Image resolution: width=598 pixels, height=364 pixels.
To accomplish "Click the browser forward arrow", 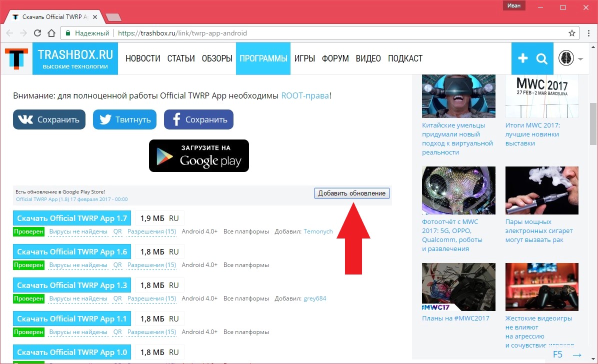I will pyautogui.click(x=23, y=33).
